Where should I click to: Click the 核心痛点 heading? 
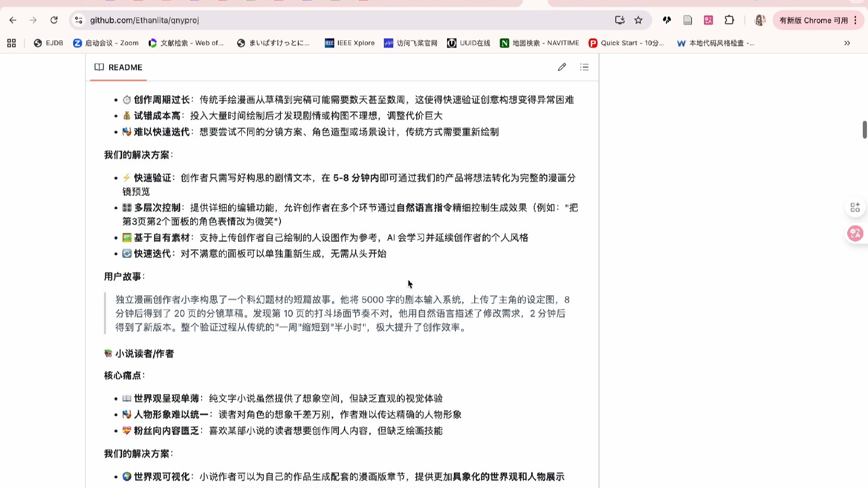point(125,376)
